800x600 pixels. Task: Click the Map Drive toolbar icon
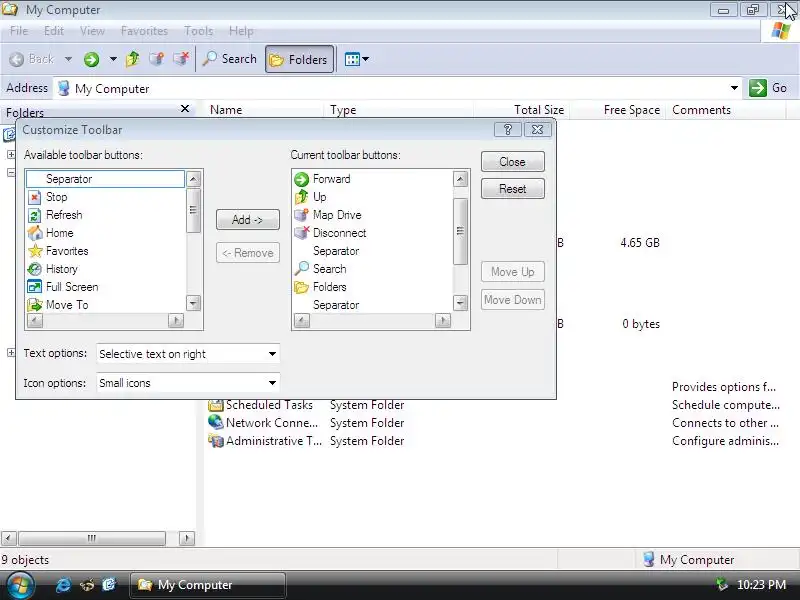[x=157, y=59]
